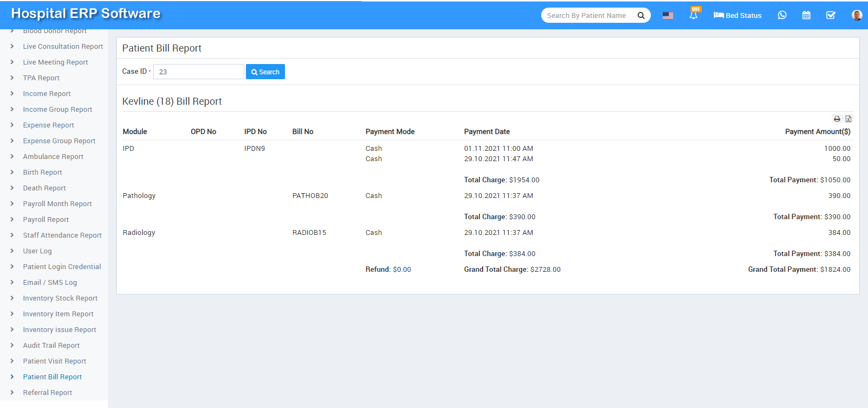The height and width of the screenshot is (408, 868).
Task: Open WhatsApp chat icon in header
Action: [782, 15]
